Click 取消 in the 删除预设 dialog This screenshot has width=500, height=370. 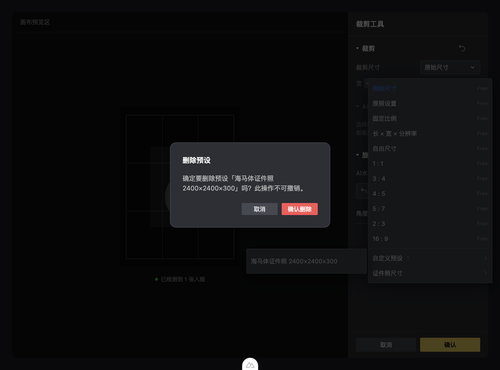coord(259,209)
